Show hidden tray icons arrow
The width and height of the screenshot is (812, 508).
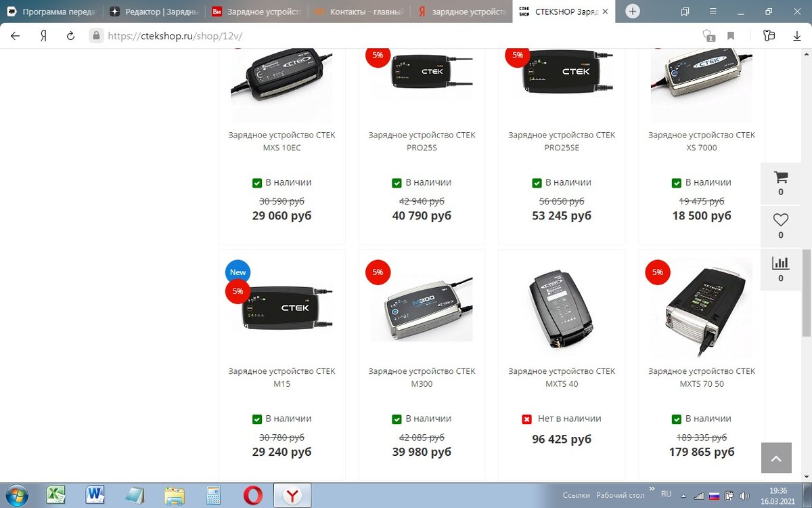tap(683, 496)
